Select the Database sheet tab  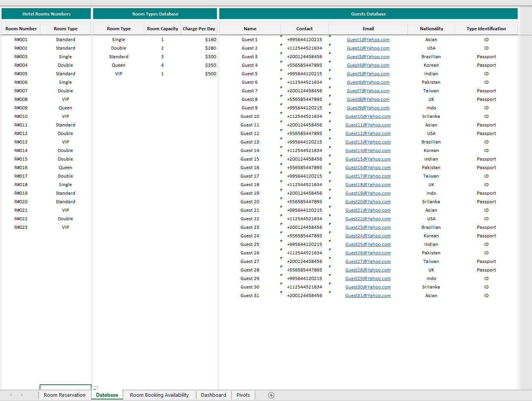[107, 395]
